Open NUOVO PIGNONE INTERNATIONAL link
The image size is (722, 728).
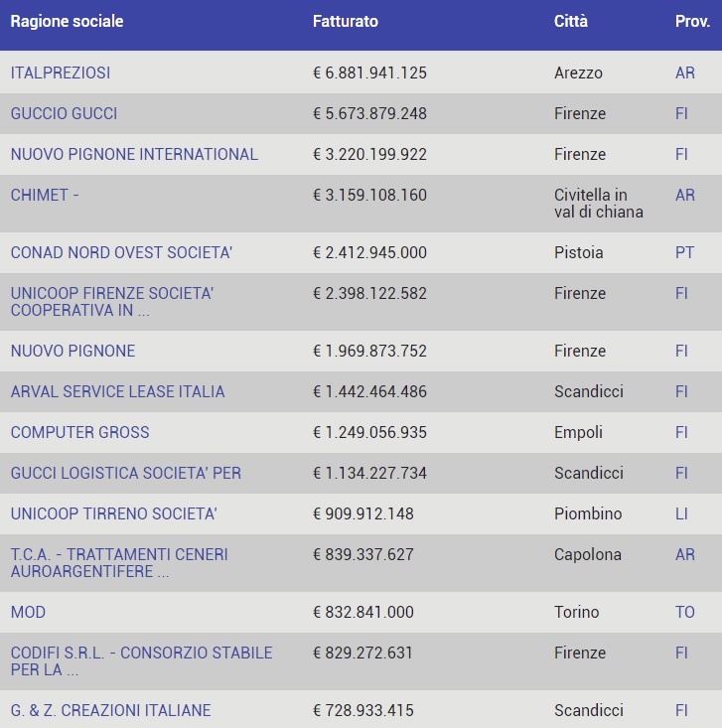click(x=134, y=154)
